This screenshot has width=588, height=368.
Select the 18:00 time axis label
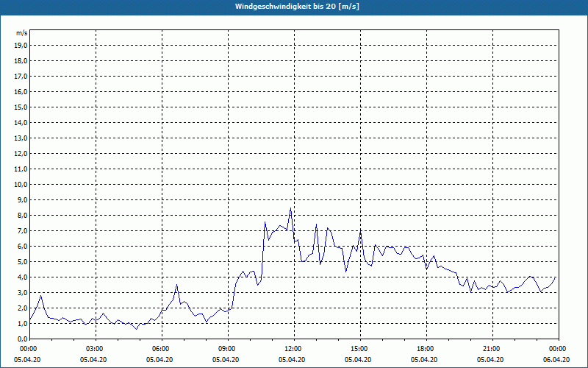point(426,349)
